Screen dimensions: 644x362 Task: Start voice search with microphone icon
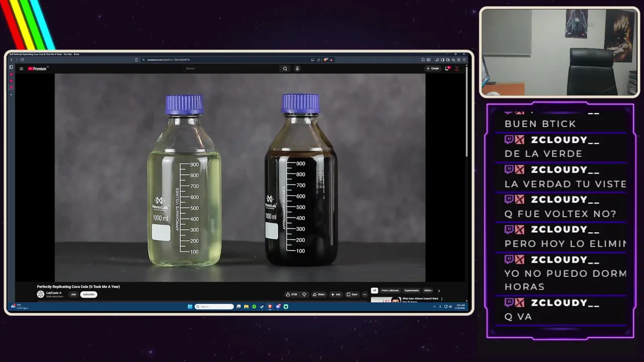coord(297,68)
